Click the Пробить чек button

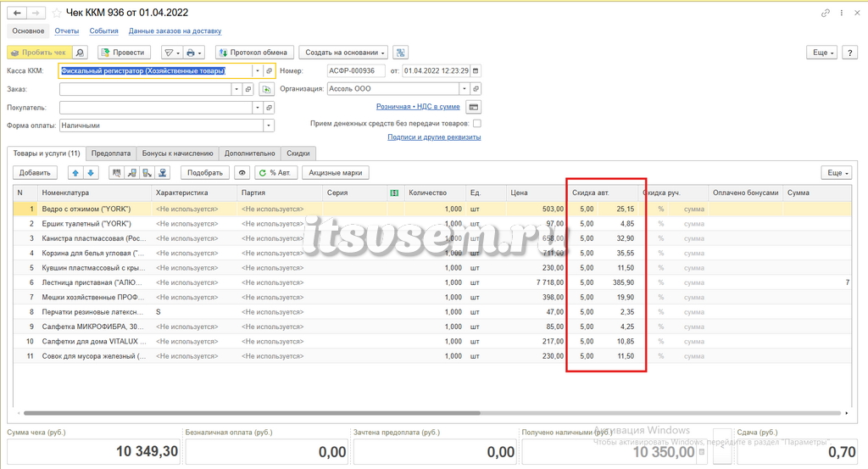(x=39, y=53)
